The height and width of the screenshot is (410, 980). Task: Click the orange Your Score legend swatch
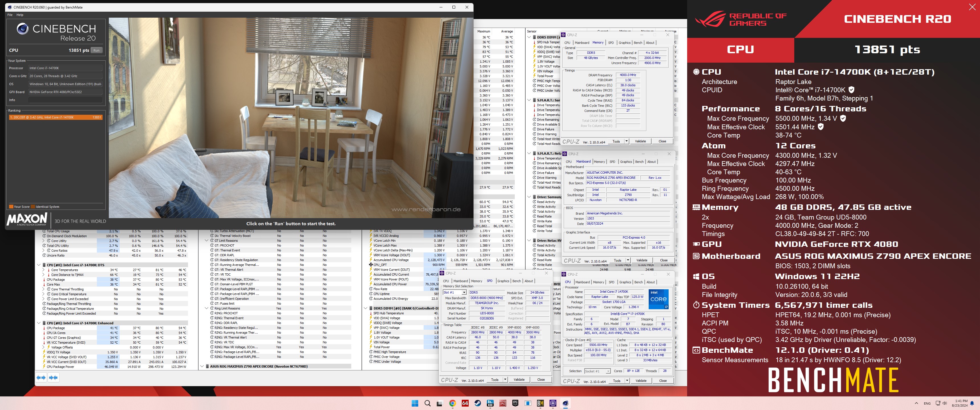click(x=11, y=207)
